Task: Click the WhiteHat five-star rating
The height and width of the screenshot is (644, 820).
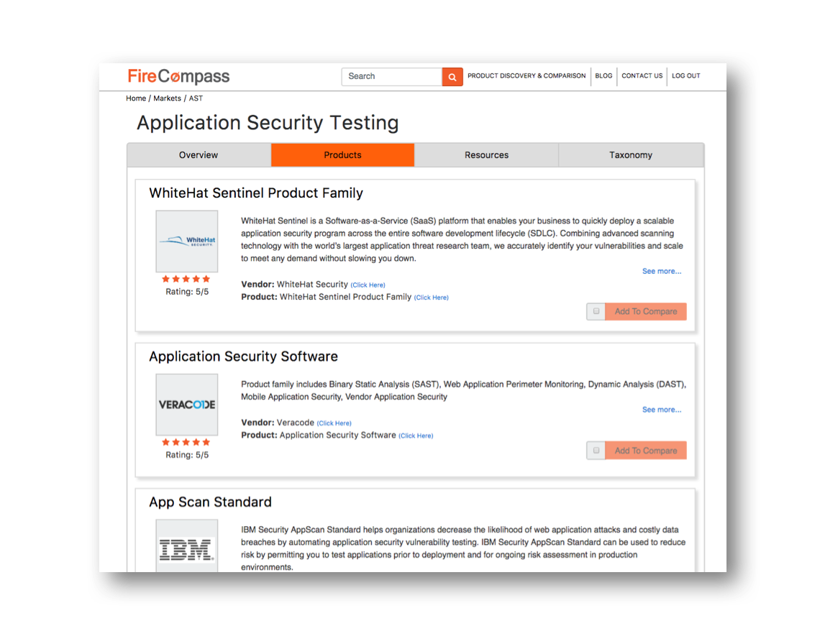Action: point(186,279)
